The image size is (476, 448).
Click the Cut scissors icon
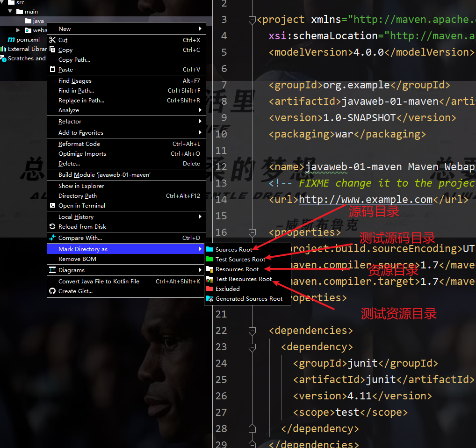point(52,40)
